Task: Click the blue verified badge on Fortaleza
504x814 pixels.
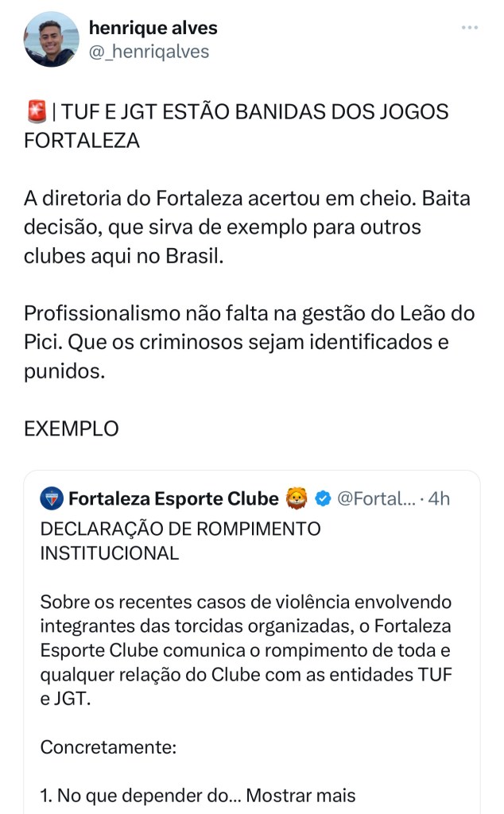Action: click(x=323, y=498)
